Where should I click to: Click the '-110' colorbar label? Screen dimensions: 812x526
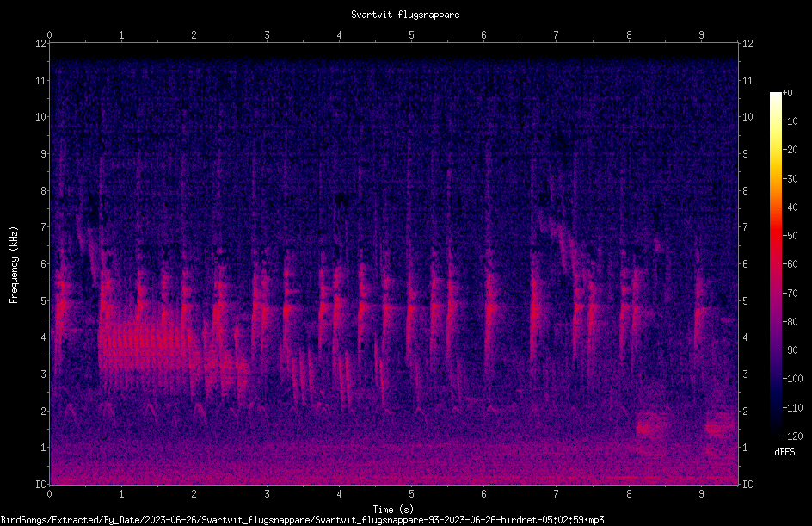click(x=792, y=408)
